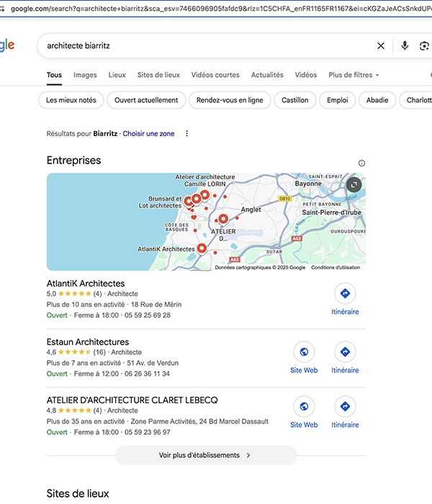Apply the Ouvert actuellement filter chip
The width and height of the screenshot is (432, 504).
pos(146,100)
